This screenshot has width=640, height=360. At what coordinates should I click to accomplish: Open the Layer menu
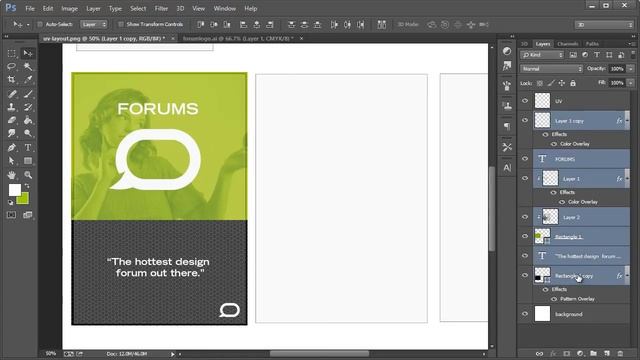[93, 8]
